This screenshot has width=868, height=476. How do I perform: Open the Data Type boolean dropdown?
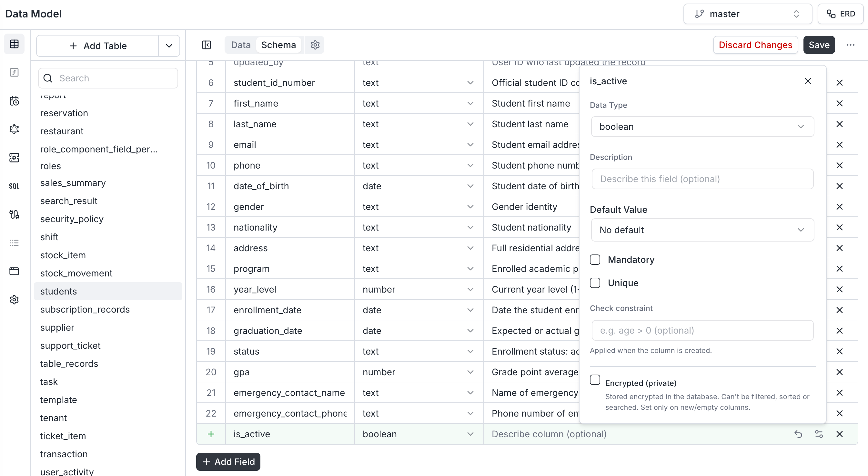click(702, 127)
